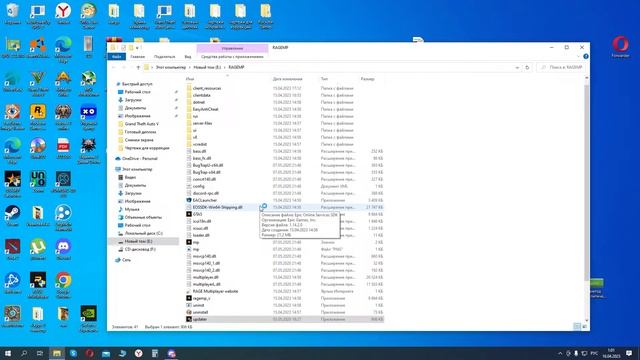Select the Steam icon on desktop

click(x=13, y=216)
